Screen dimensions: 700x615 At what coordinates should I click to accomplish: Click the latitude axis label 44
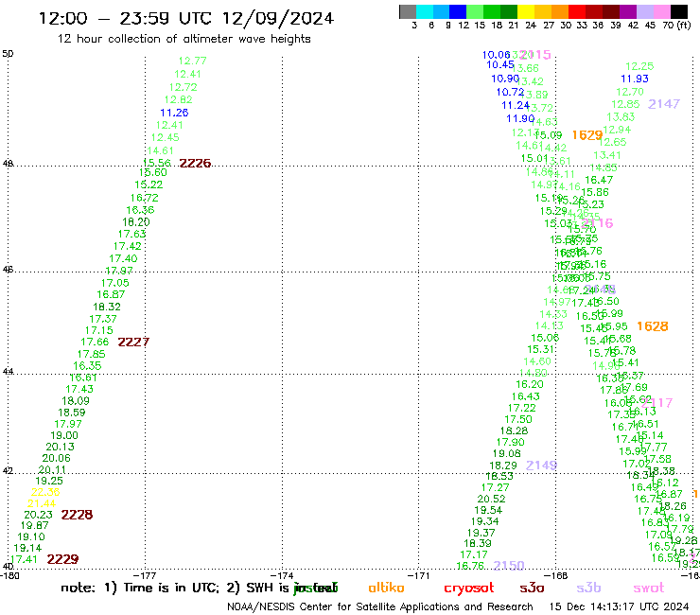tap(8, 372)
